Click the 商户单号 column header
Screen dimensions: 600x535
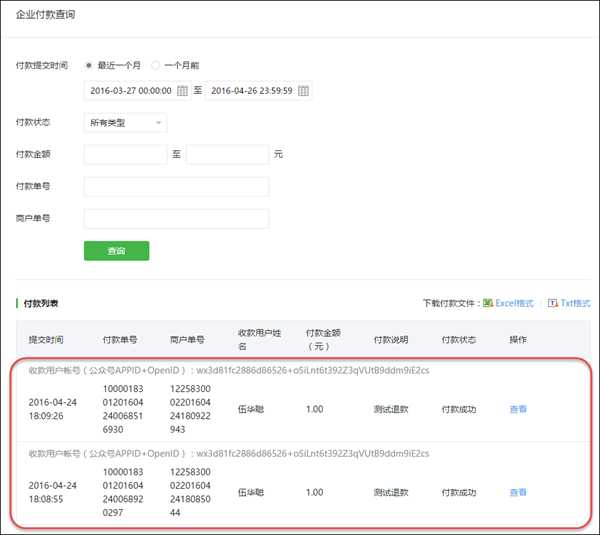pos(187,339)
